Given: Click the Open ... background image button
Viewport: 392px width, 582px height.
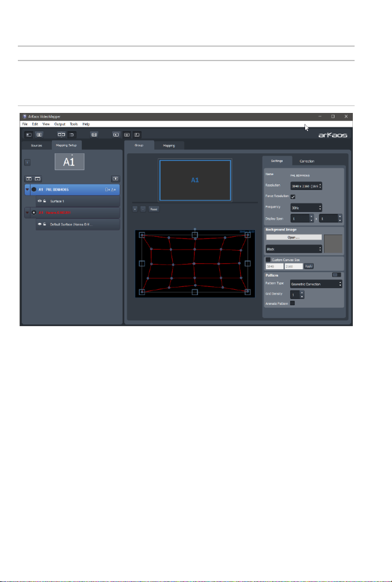Looking at the screenshot, I should 294,237.
